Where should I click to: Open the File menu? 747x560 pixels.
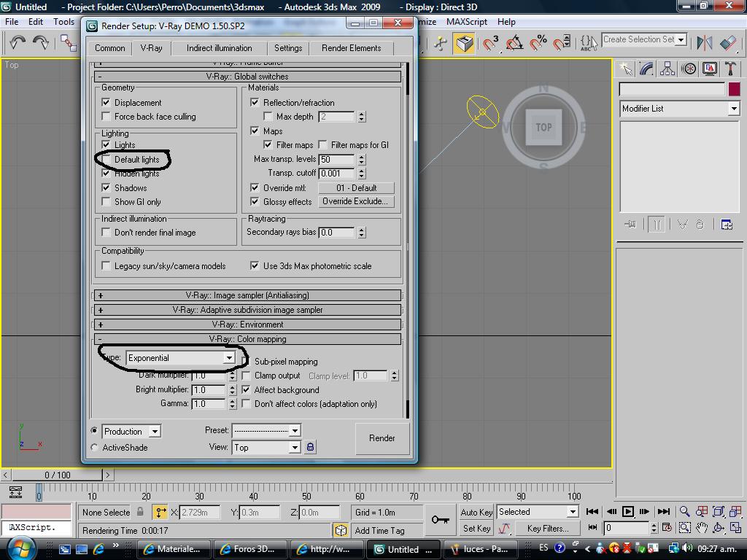pyautogui.click(x=12, y=21)
